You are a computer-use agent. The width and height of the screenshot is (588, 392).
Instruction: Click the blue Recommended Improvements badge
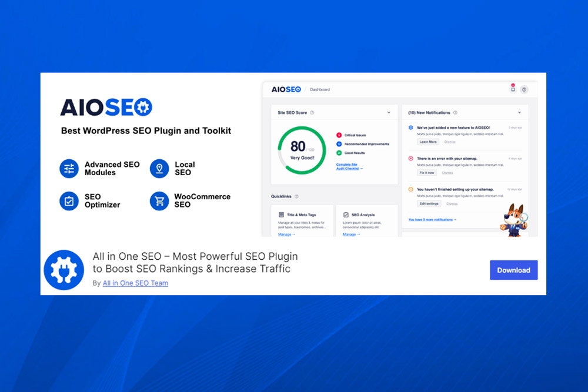coord(339,144)
